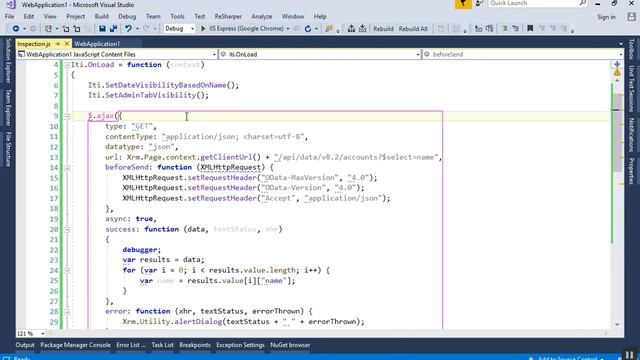Collapse the for loop on line 24
The image size is (640, 360).
(67, 271)
